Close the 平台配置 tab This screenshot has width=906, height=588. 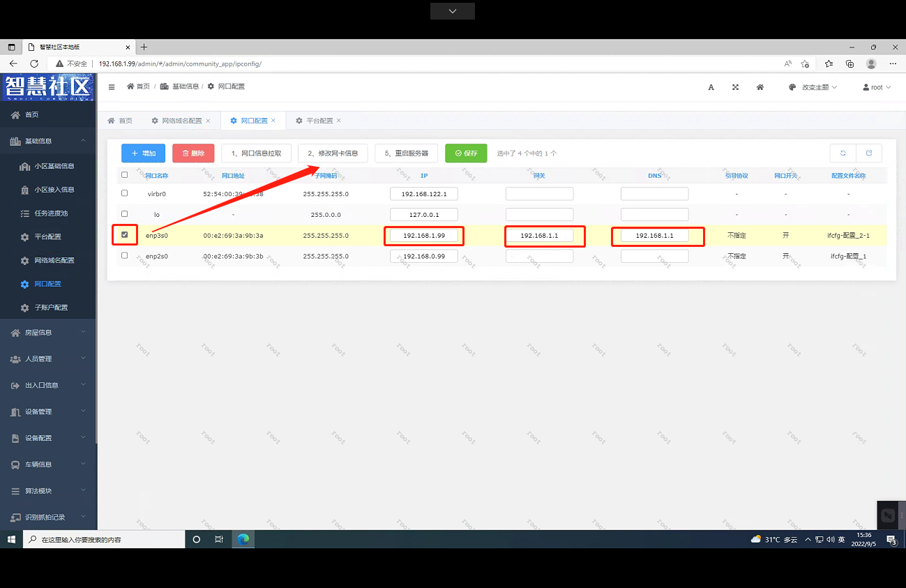pos(339,121)
